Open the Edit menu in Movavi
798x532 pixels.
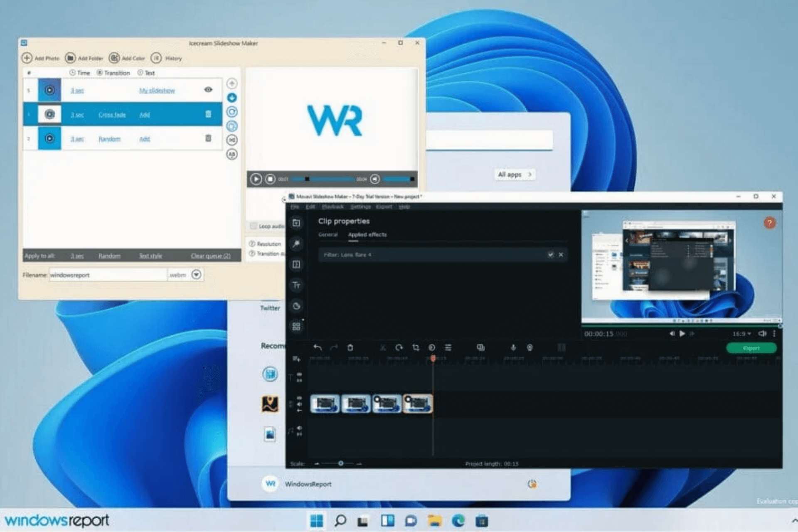(x=310, y=207)
